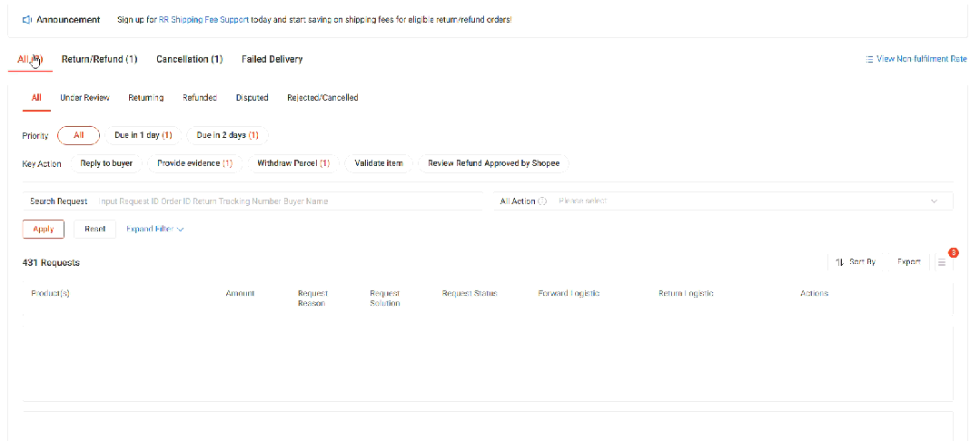This screenshot has height=441, width=980.
Task: Click the Actions column header
Action: click(x=815, y=294)
